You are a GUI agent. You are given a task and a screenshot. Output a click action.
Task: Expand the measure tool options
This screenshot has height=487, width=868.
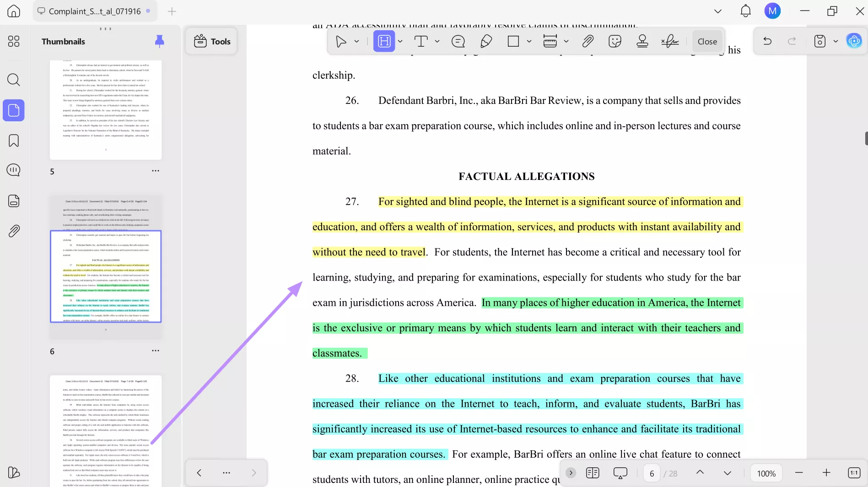click(566, 41)
